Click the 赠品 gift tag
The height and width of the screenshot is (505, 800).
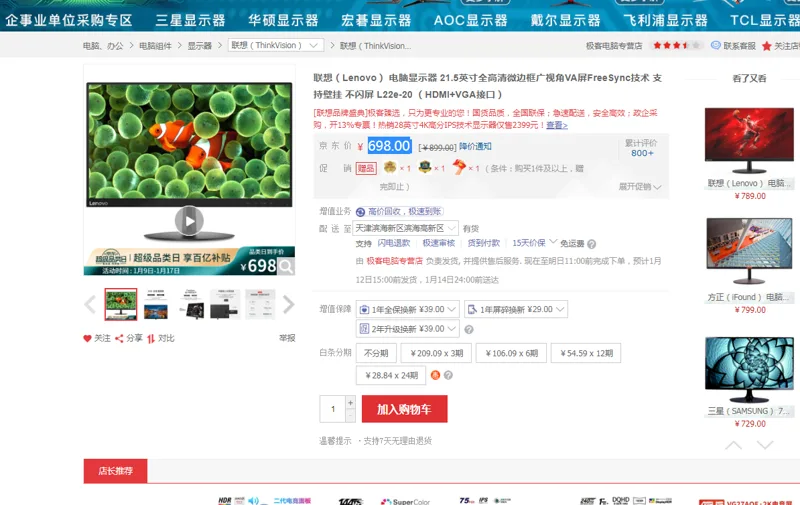pos(366,168)
